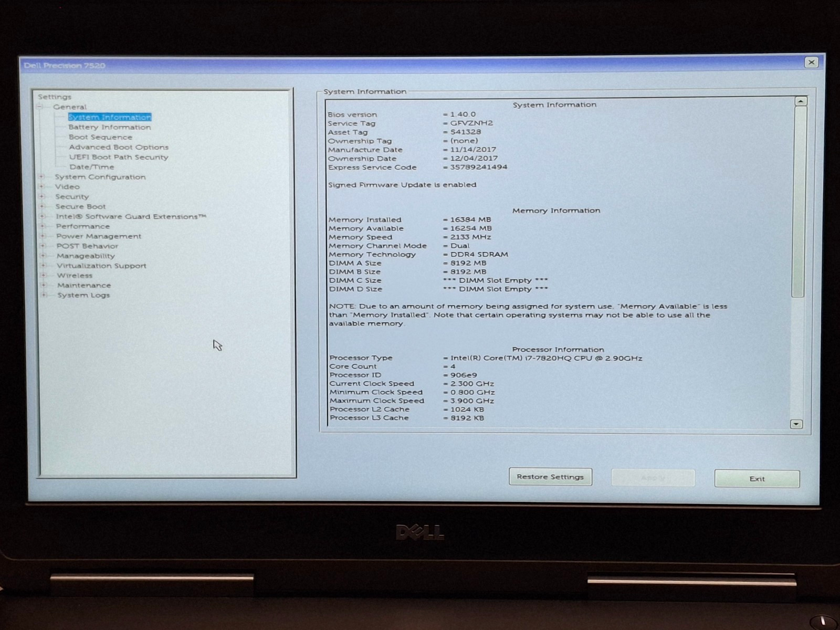Expand the Wireless tree node
This screenshot has width=840, height=630.
pos(44,275)
